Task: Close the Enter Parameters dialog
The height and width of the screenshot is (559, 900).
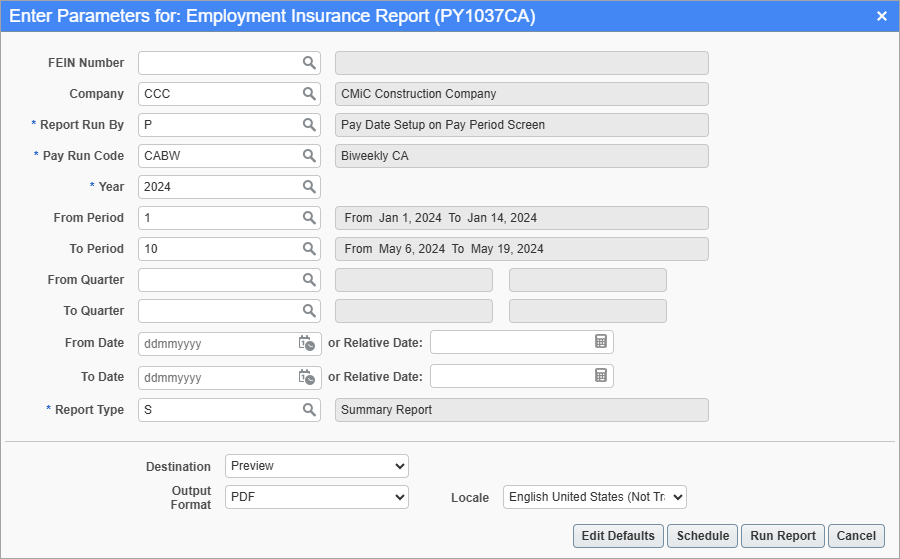Action: click(x=882, y=16)
